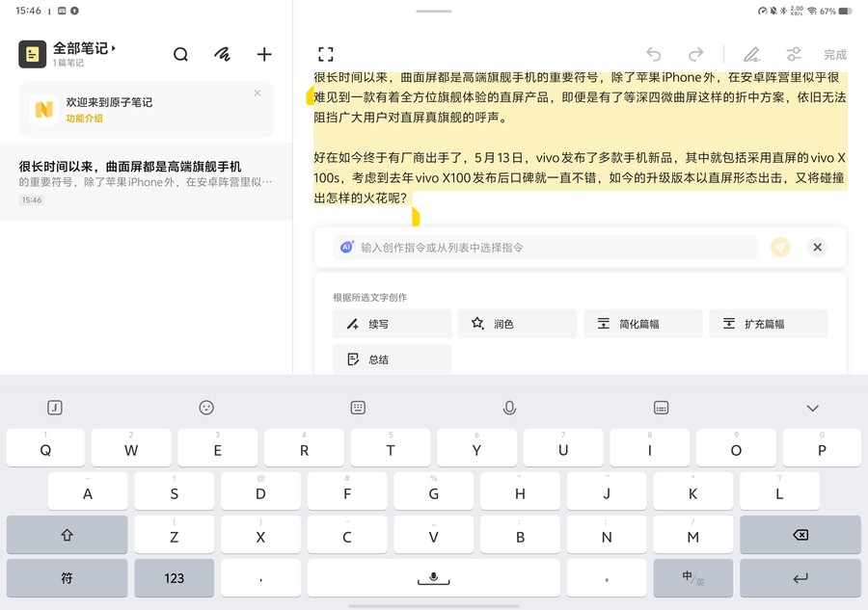The width and height of the screenshot is (868, 610).
Task: Redo the last edit
Action: [x=695, y=55]
